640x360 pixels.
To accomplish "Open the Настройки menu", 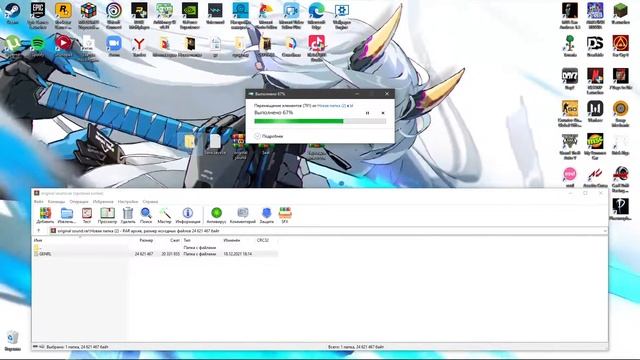I will tap(128, 202).
